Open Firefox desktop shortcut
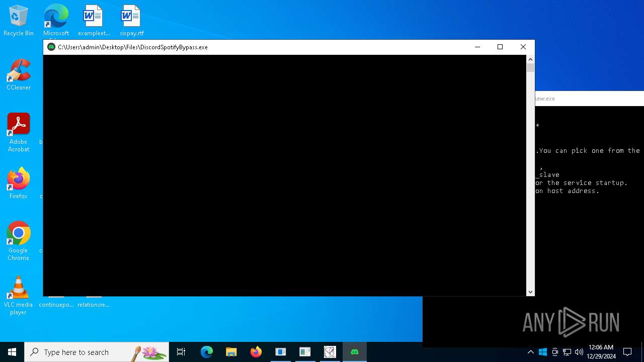This screenshot has height=362, width=644. [19, 184]
